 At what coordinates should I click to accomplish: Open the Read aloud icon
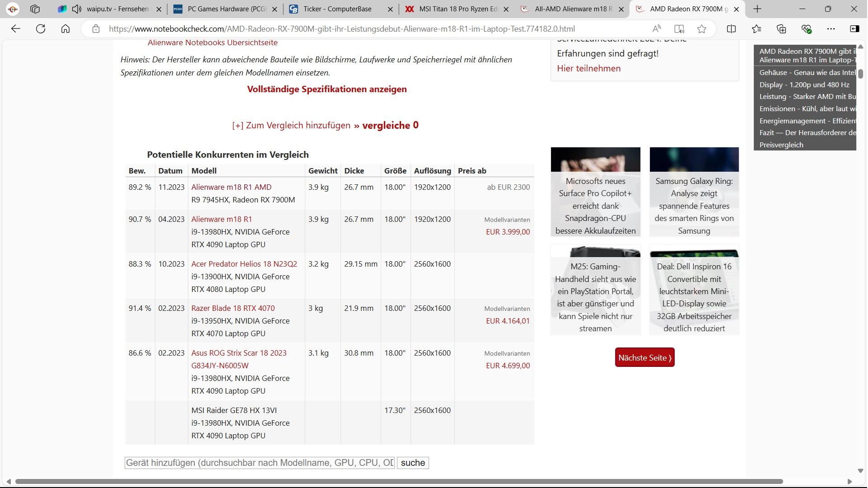click(x=657, y=29)
